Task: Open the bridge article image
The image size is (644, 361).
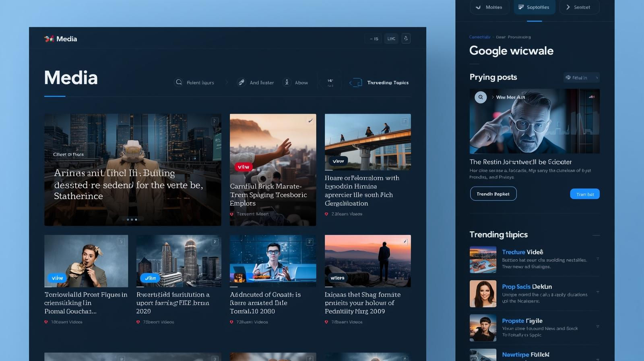Action: pyautogui.click(x=368, y=142)
